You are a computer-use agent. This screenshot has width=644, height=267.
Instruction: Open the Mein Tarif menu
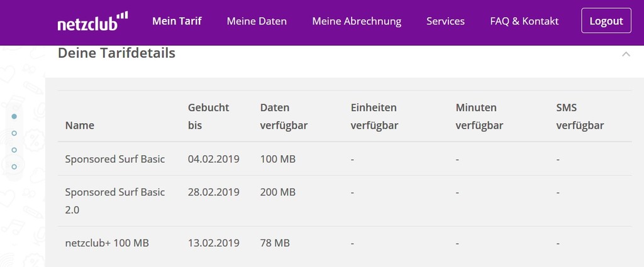(x=177, y=21)
